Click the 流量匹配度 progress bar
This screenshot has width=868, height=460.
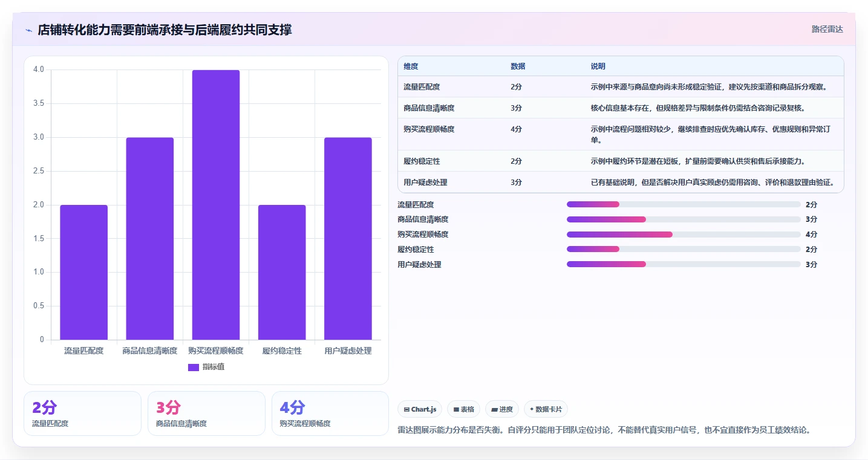684,204
